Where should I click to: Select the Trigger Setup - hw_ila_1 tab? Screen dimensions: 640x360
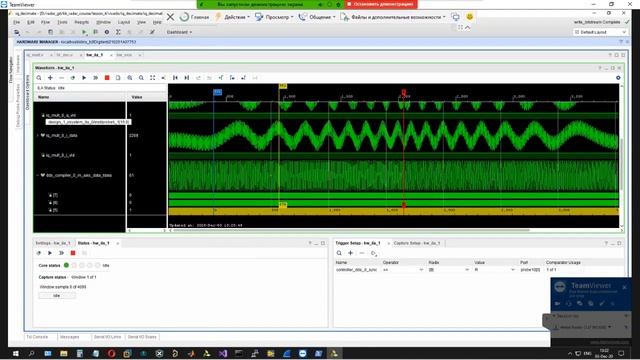click(x=358, y=243)
